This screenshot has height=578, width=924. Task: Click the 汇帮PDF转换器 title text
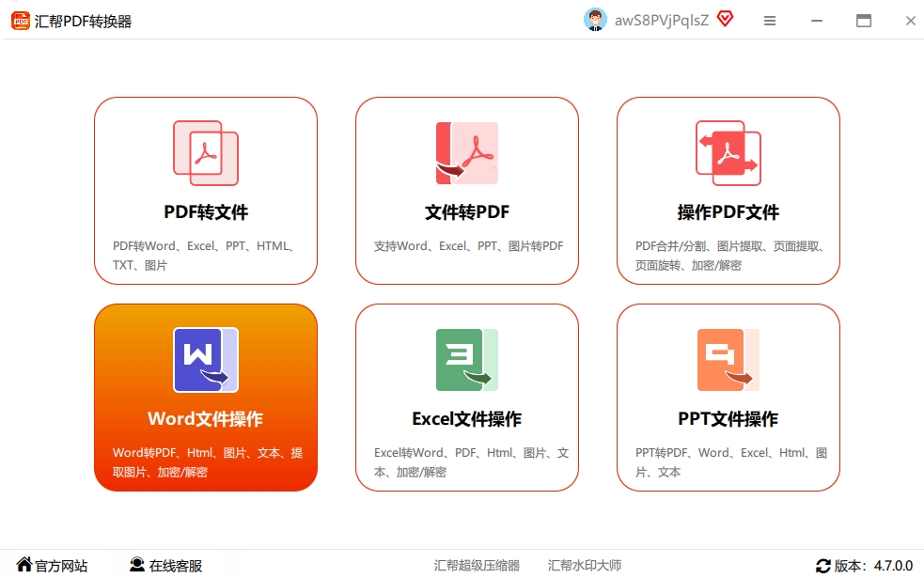click(83, 22)
